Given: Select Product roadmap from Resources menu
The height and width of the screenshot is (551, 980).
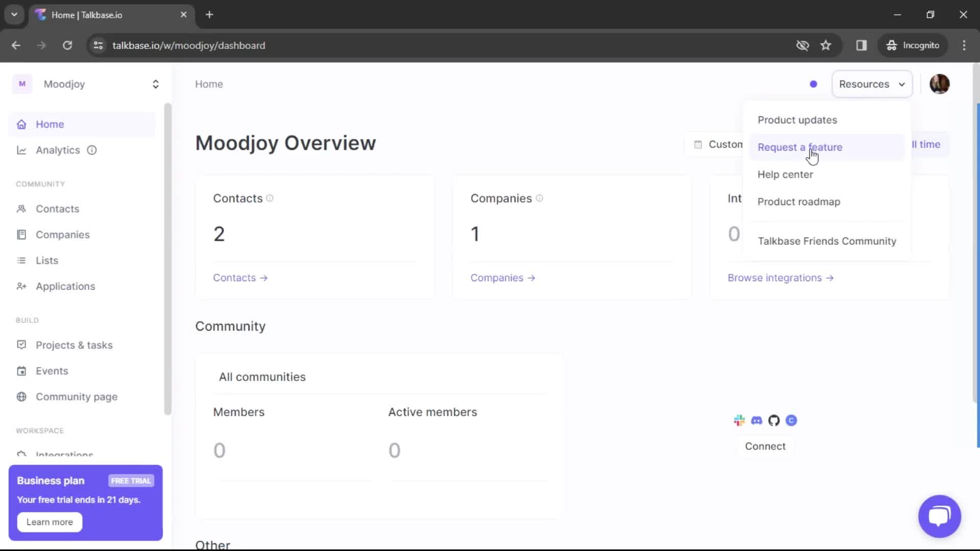Looking at the screenshot, I should click(x=799, y=202).
